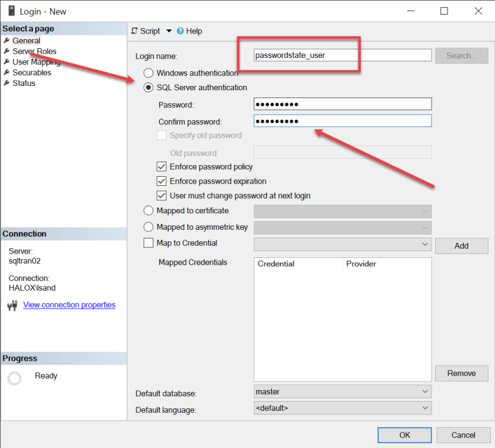Go to the Server Roles page
The width and height of the screenshot is (495, 448).
tap(34, 51)
